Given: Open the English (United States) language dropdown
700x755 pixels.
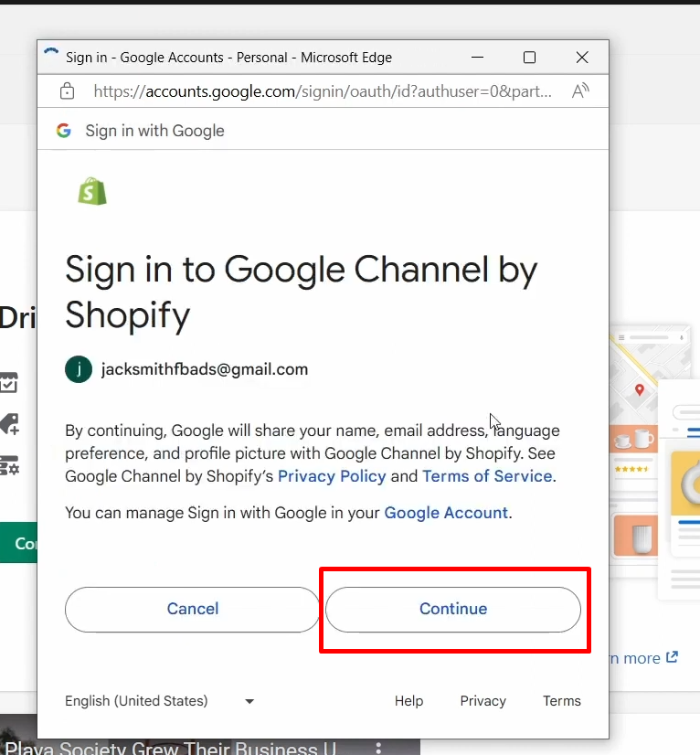Looking at the screenshot, I should click(x=160, y=701).
